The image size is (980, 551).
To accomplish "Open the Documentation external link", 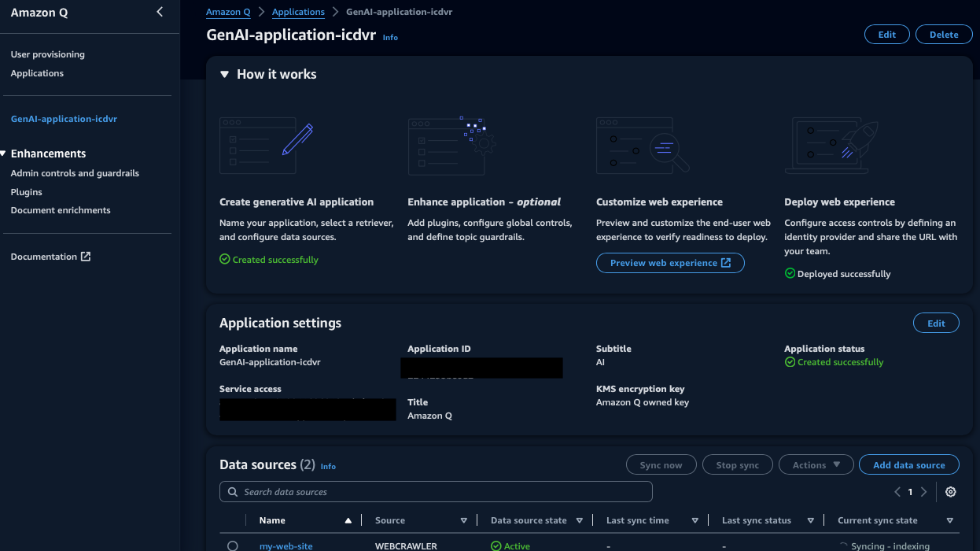I will click(51, 257).
